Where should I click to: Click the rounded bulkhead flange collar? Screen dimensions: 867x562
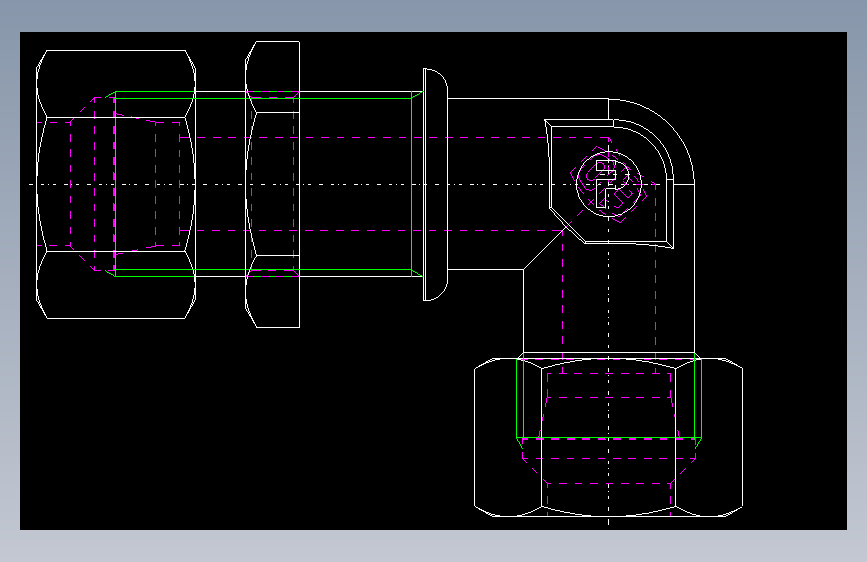tap(435, 184)
